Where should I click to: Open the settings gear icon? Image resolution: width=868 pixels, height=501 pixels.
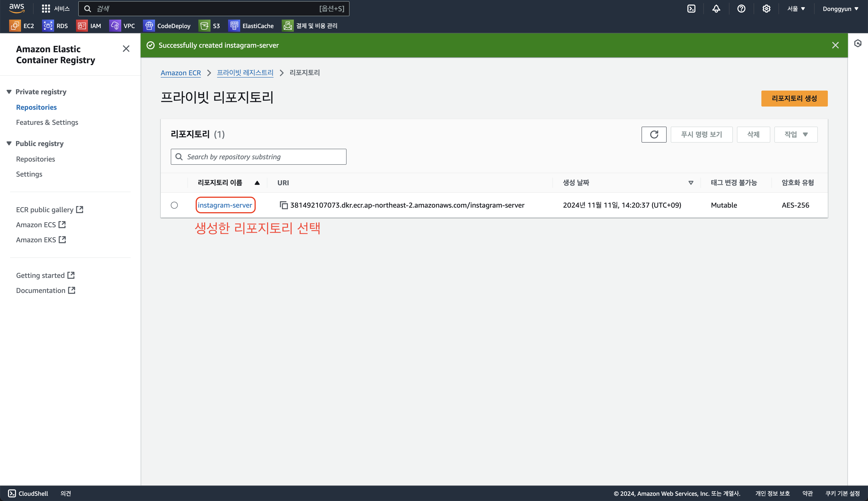[766, 9]
